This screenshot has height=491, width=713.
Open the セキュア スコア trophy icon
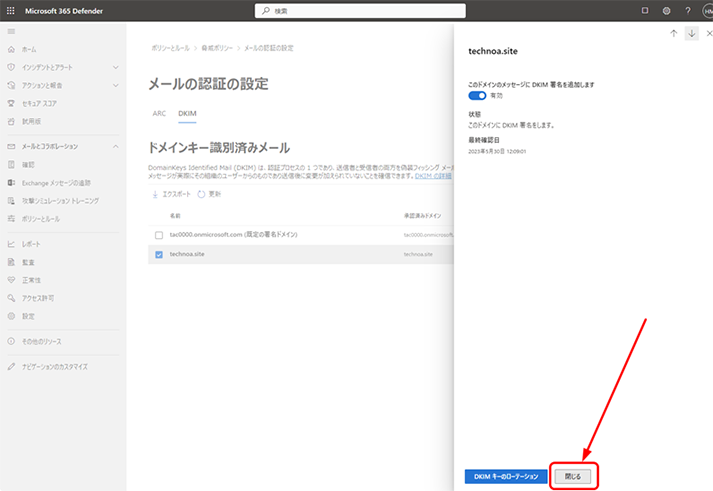click(11, 104)
